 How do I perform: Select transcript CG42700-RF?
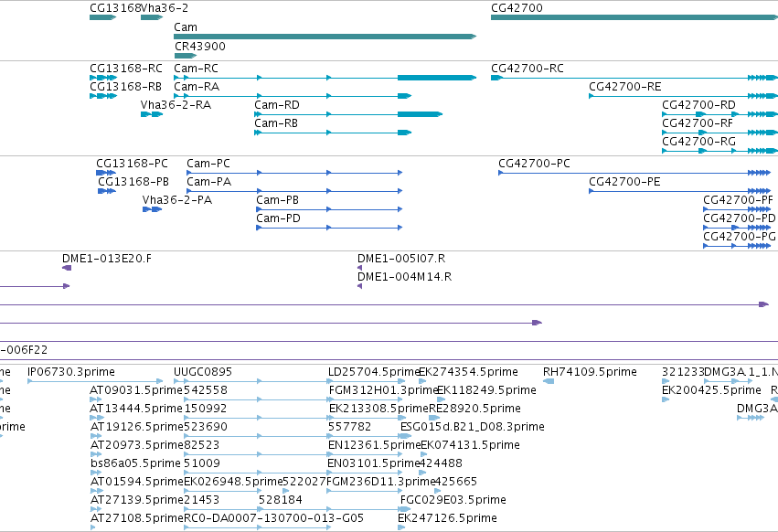point(720,133)
